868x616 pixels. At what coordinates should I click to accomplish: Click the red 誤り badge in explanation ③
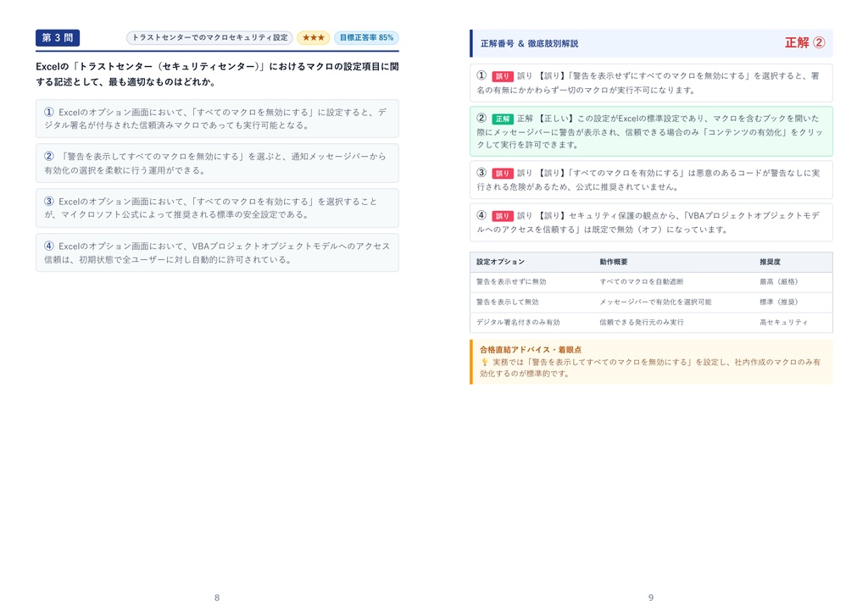click(x=503, y=173)
